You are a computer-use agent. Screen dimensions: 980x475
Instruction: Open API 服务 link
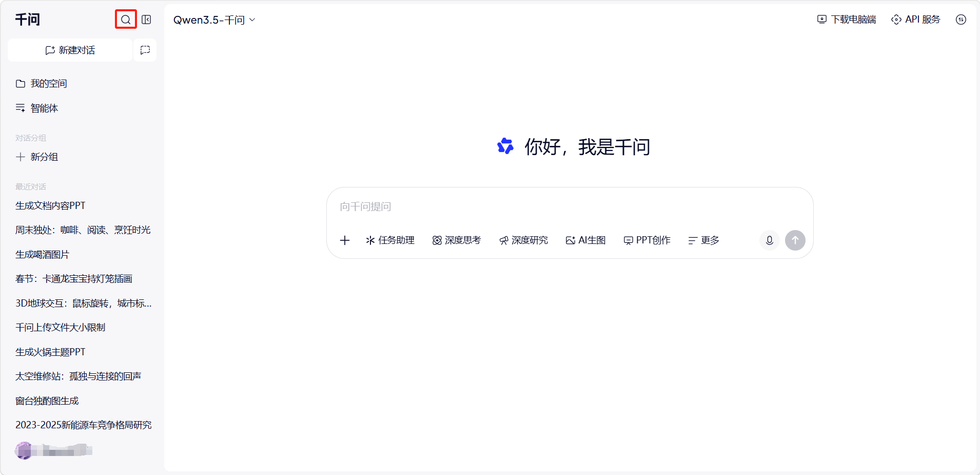coord(916,20)
